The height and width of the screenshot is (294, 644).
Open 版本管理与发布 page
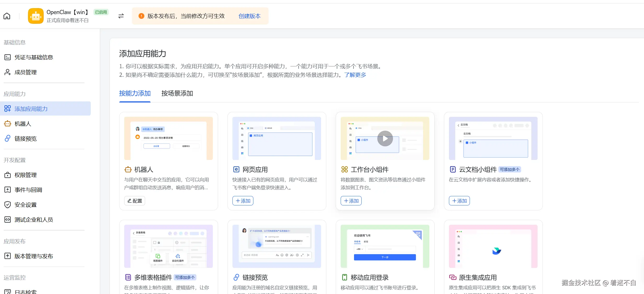point(34,256)
